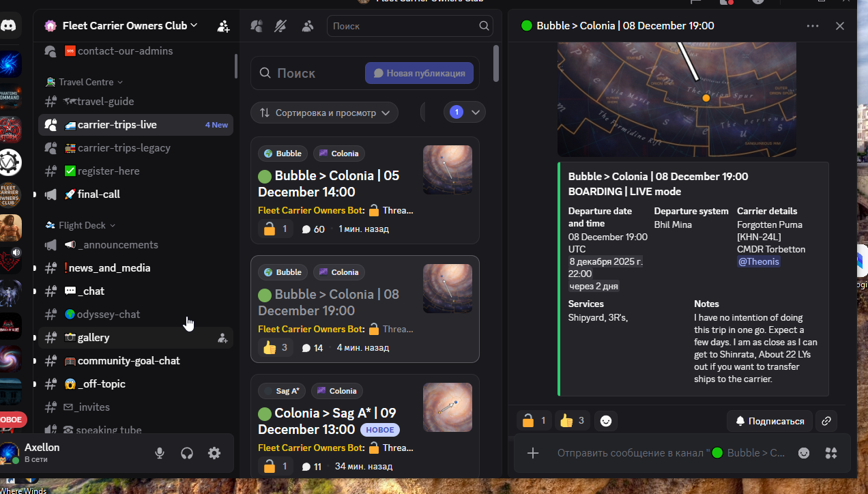This screenshot has height=494, width=868.
Task: Toggle thumbs-up reaction on 08 December post card
Action: 276,348
